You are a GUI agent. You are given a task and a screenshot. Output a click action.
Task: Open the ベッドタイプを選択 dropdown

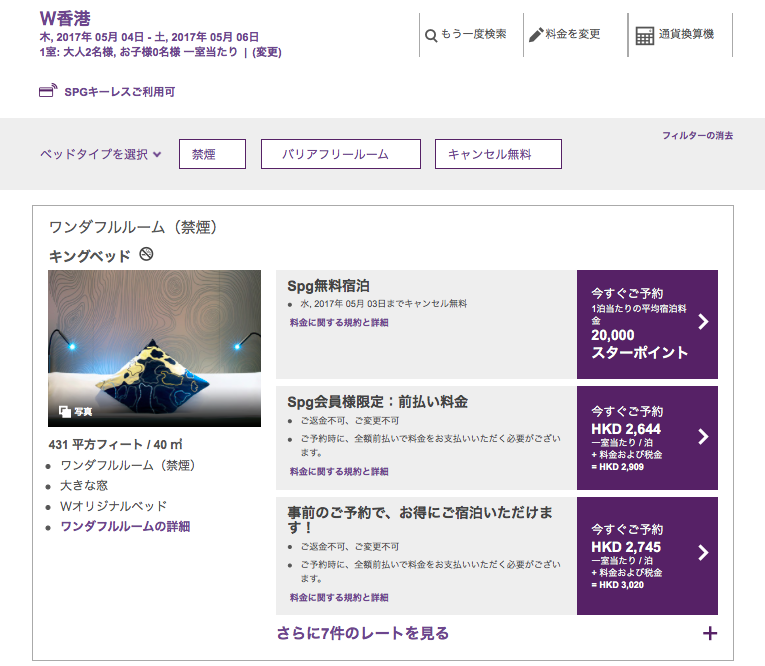click(x=101, y=154)
